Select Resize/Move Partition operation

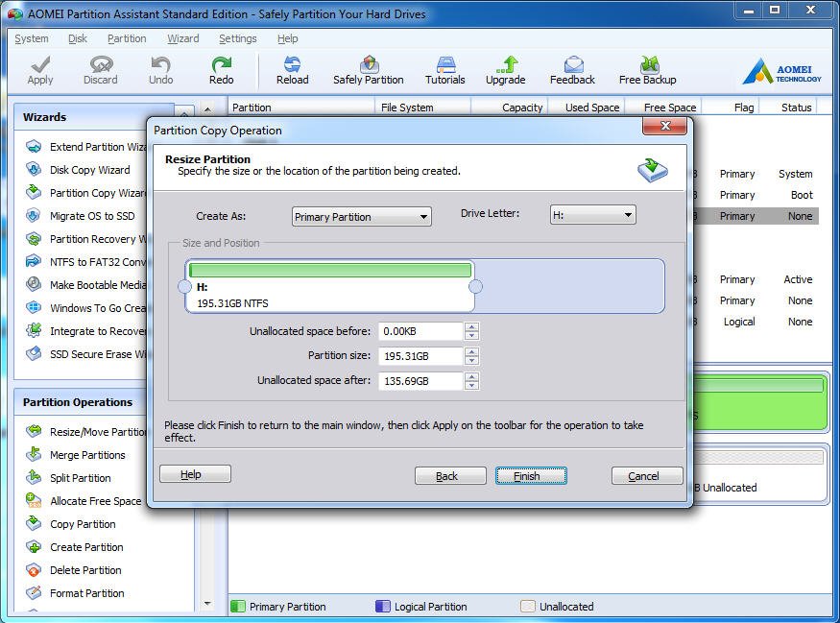(85, 432)
